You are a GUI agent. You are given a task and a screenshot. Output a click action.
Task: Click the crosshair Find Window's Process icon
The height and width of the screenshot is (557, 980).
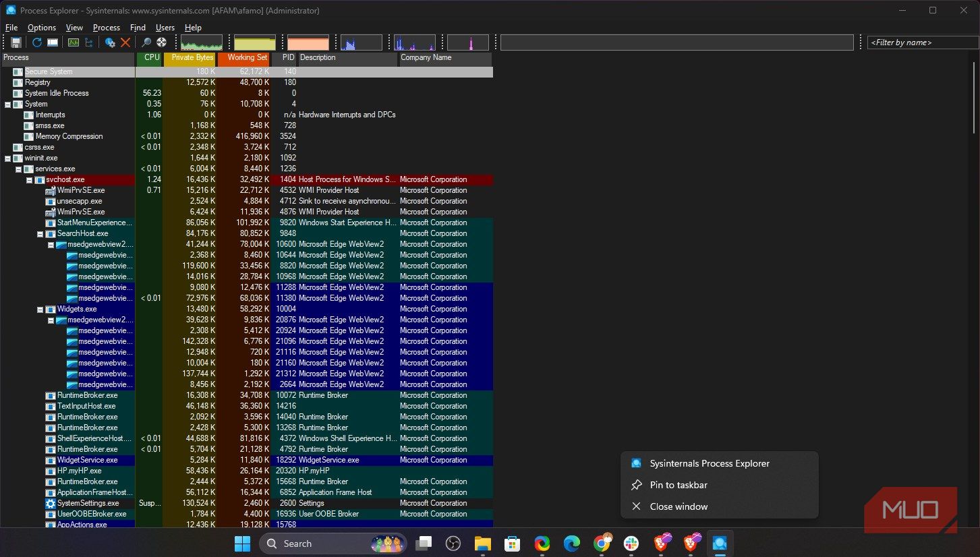[162, 42]
